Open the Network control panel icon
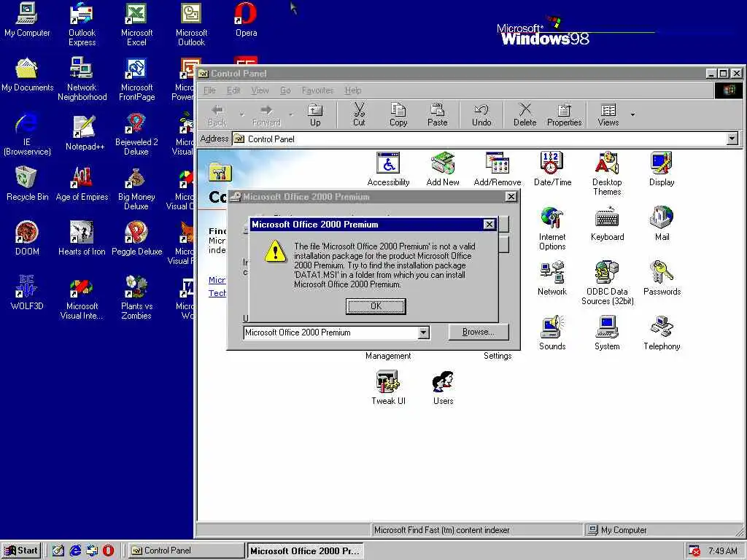This screenshot has height=560, width=747. (552, 279)
